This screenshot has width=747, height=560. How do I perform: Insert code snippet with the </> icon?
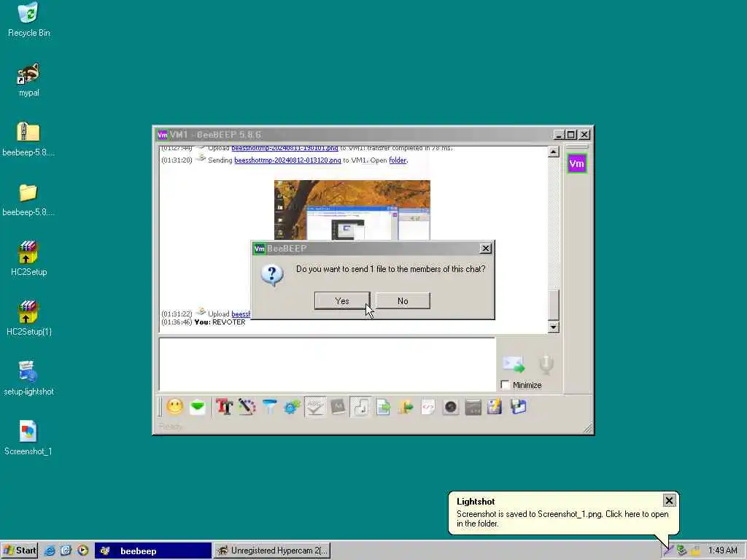point(428,407)
